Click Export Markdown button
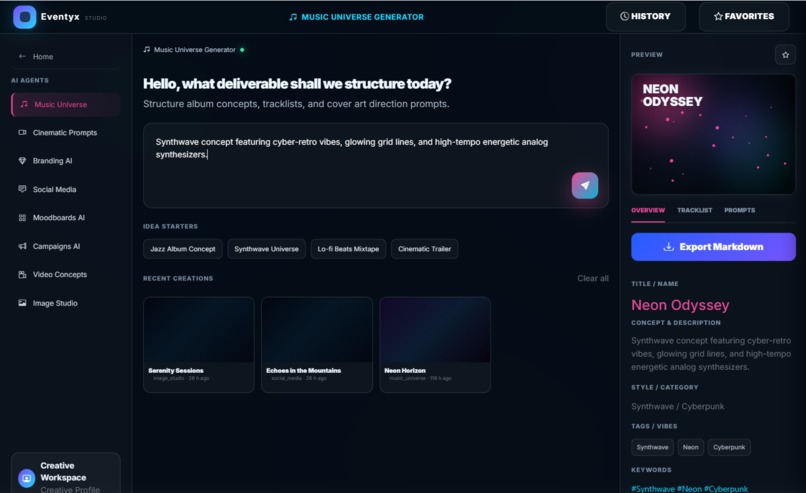The width and height of the screenshot is (806, 493). tap(713, 247)
